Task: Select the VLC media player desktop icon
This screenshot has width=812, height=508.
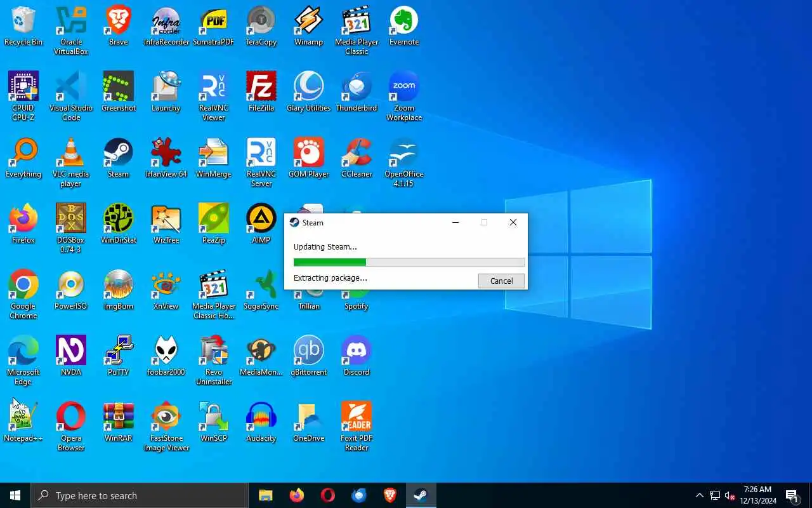Action: pyautogui.click(x=71, y=163)
